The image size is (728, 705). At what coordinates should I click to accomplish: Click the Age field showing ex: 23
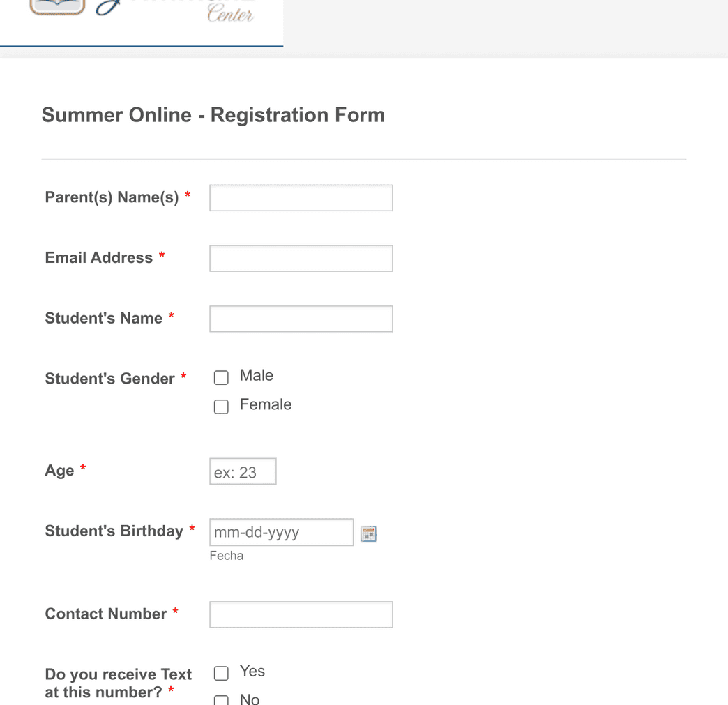pyautogui.click(x=243, y=471)
